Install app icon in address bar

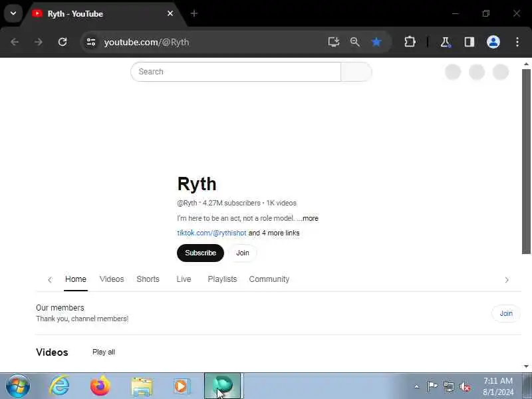point(334,42)
